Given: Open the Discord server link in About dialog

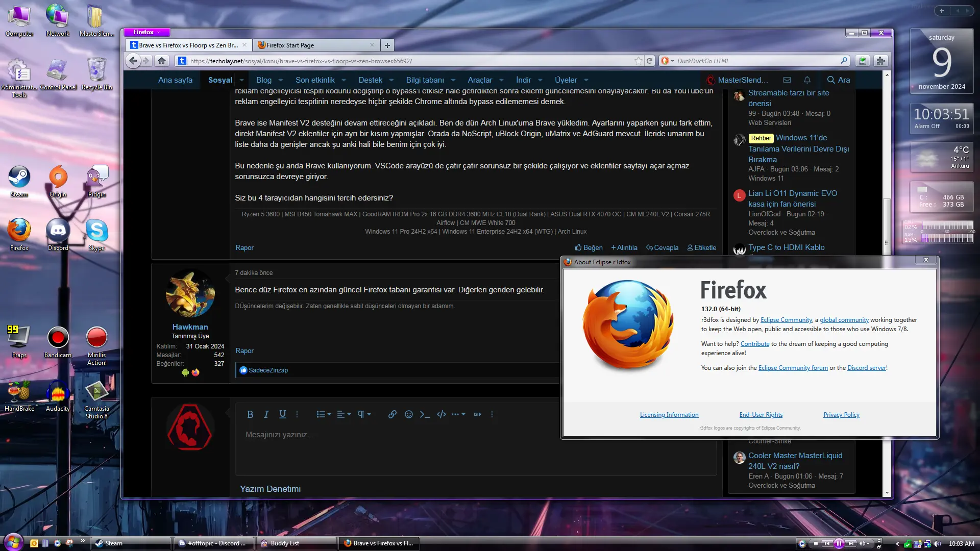Looking at the screenshot, I should [x=867, y=368].
